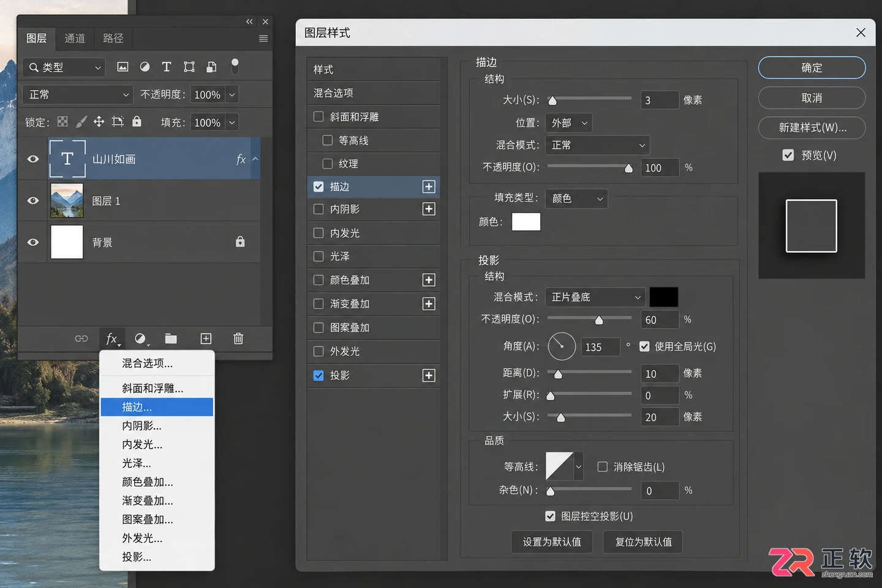Screen dimensions: 882x588
Task: Switch to the 路径 tab
Action: coord(113,39)
